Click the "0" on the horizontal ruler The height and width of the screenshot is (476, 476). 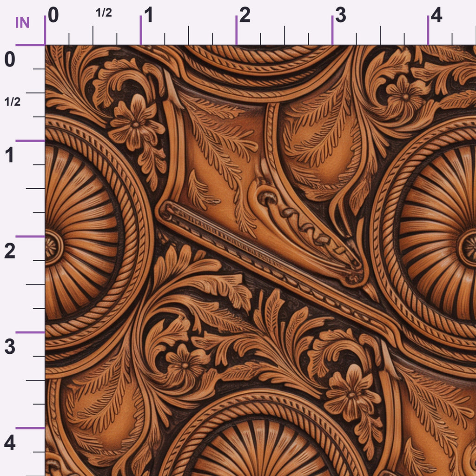point(53,15)
